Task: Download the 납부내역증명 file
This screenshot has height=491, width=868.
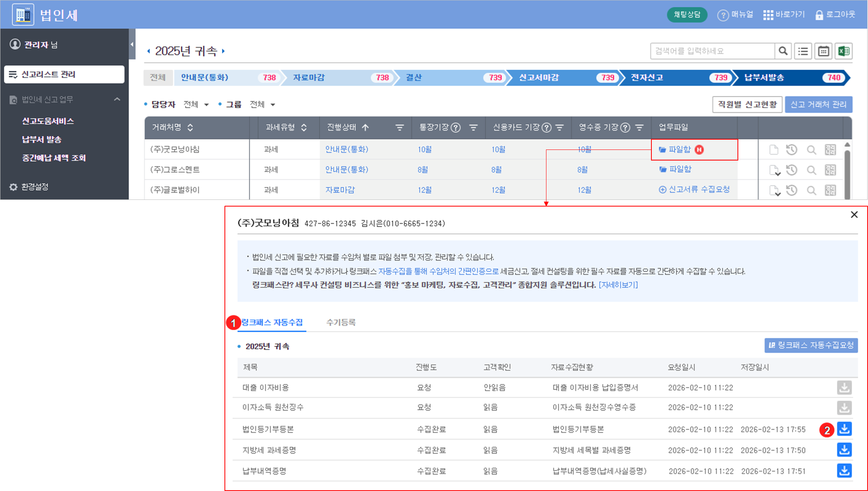Action: (x=844, y=471)
